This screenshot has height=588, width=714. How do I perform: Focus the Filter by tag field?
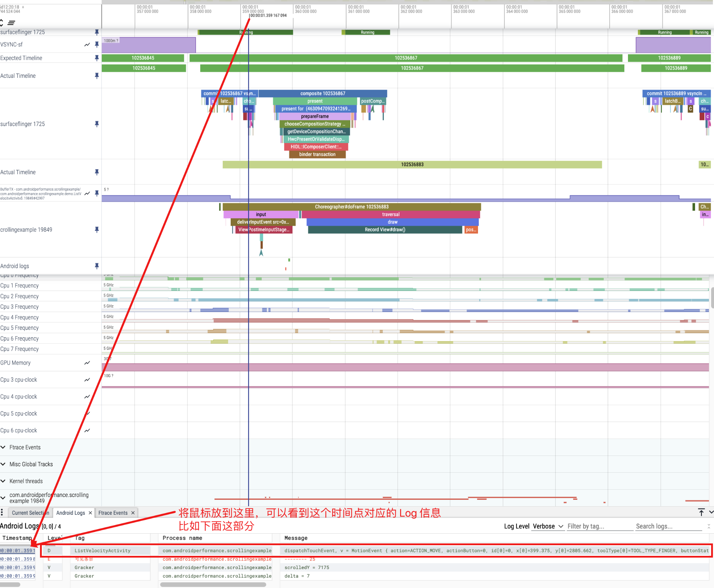[599, 526]
